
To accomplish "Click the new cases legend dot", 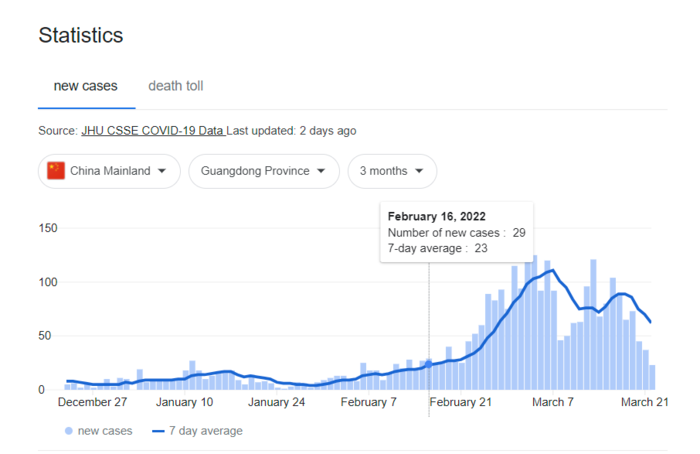I will (x=69, y=431).
